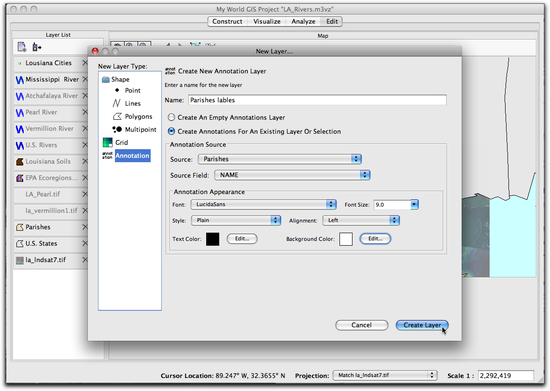This screenshot has width=550, height=391.
Task: Remove the Pearl River layer with its X
Action: tap(85, 112)
